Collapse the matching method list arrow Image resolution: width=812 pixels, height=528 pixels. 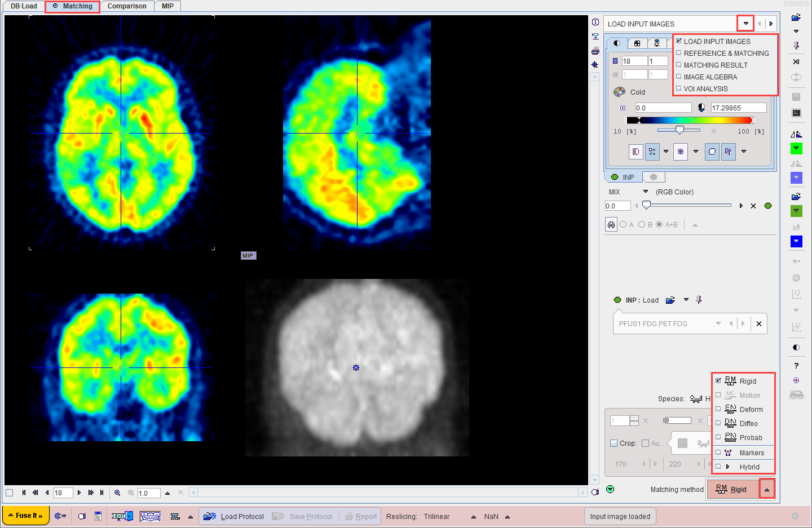pyautogui.click(x=767, y=489)
